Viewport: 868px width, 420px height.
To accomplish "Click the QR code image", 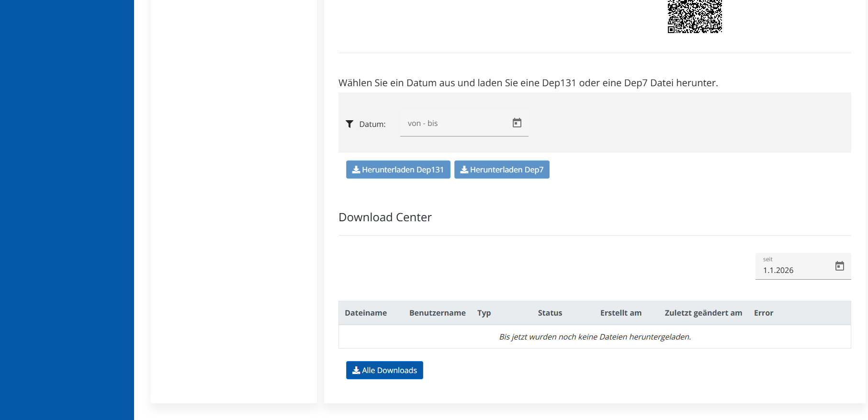I will pyautogui.click(x=695, y=16).
